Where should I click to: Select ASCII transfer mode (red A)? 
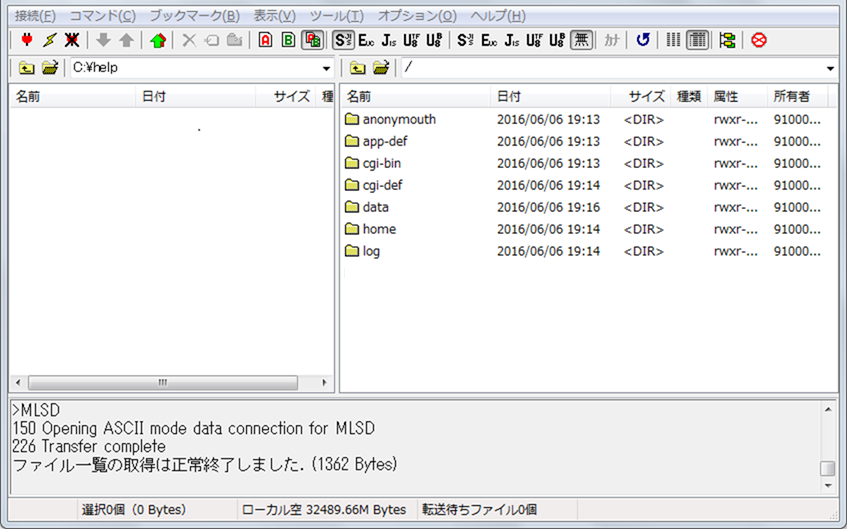click(265, 40)
